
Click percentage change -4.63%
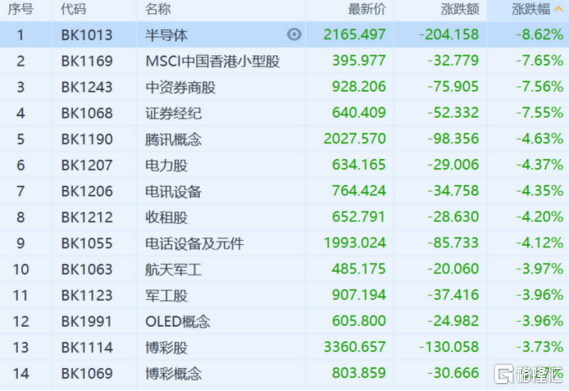(540, 139)
